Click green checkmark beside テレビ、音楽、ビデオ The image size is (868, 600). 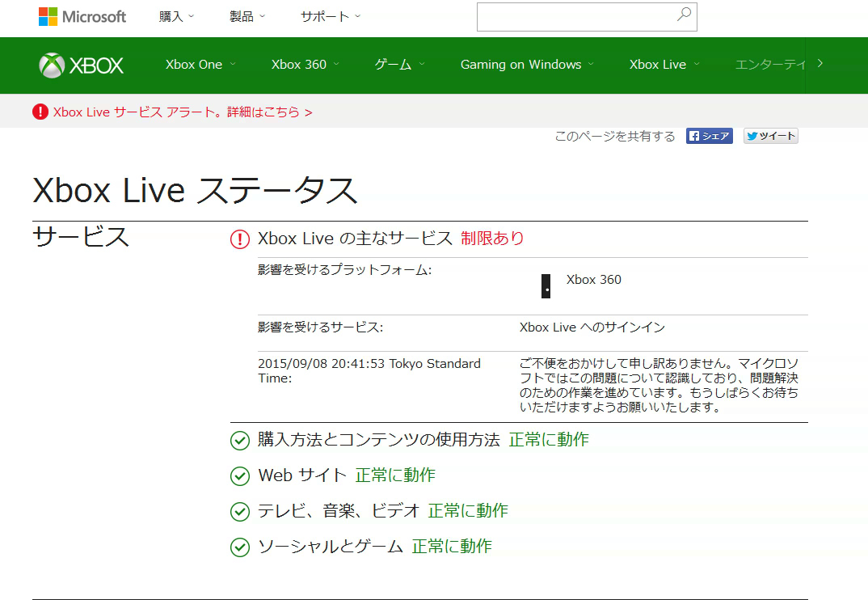[240, 511]
